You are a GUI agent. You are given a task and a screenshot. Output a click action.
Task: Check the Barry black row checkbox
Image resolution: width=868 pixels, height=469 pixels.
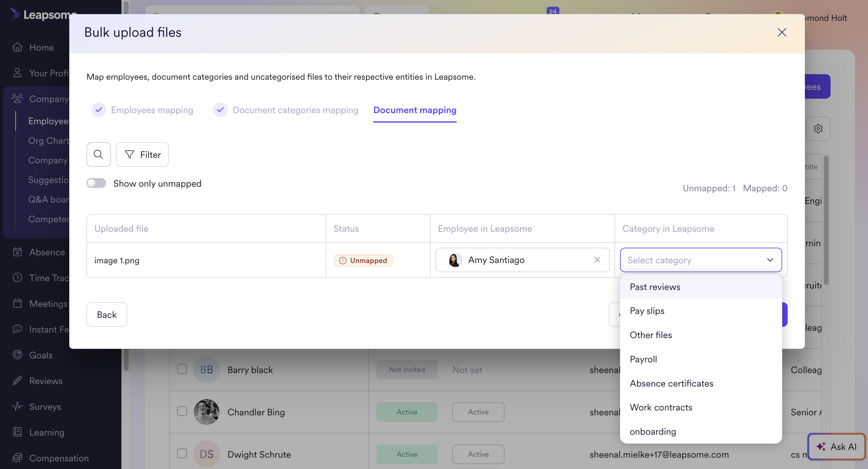182,369
